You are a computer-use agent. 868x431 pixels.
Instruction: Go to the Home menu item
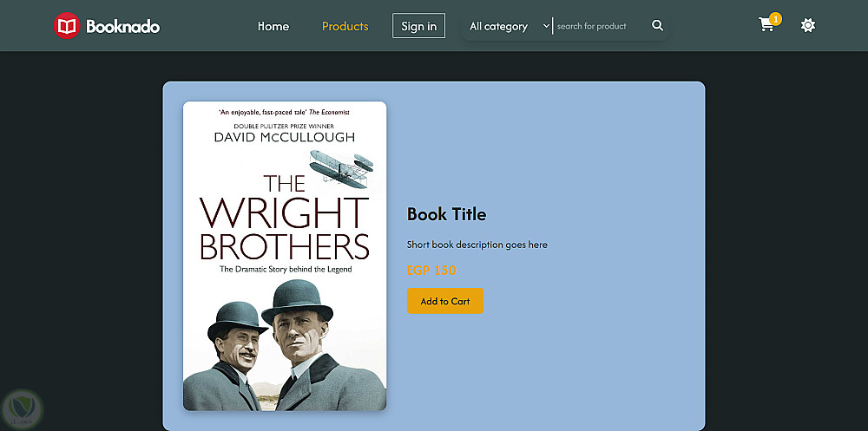273,26
